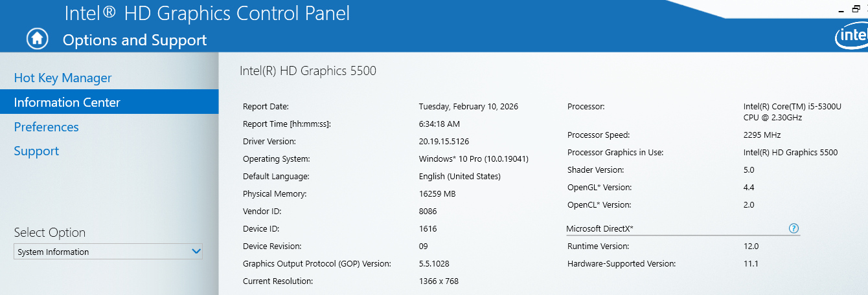Select physical memory 16259 MB
This screenshot has height=295, width=868.
click(437, 194)
